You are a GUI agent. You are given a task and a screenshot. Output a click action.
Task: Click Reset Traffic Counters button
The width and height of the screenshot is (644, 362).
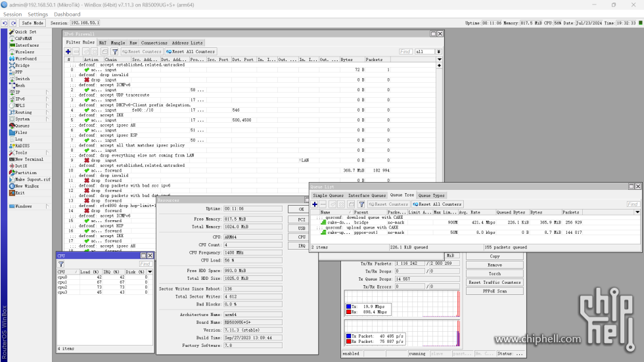coord(494,283)
